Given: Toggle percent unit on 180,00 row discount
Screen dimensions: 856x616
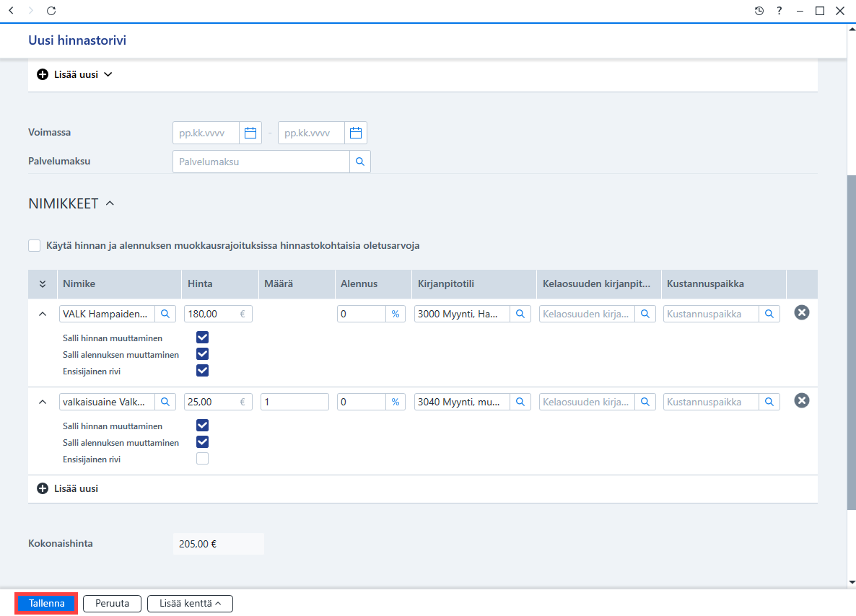Looking at the screenshot, I should click(x=396, y=314).
